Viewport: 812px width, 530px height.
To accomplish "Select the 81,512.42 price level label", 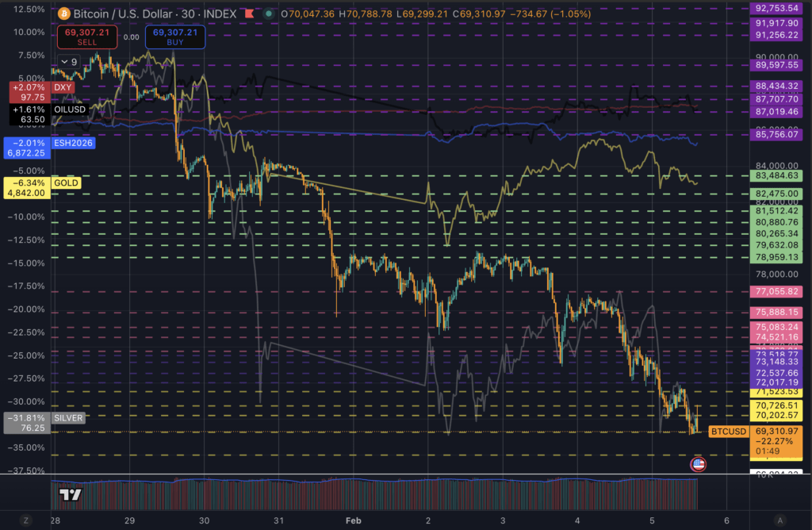I will pyautogui.click(x=776, y=211).
